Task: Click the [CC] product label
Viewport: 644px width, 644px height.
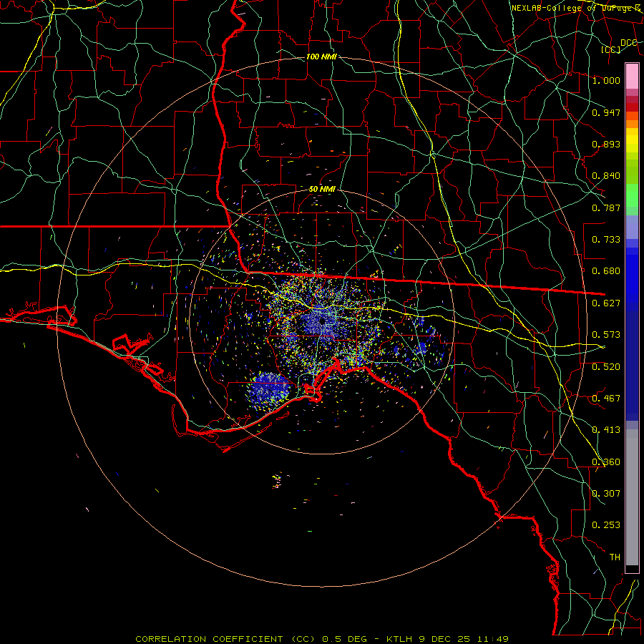Action: pyautogui.click(x=611, y=49)
